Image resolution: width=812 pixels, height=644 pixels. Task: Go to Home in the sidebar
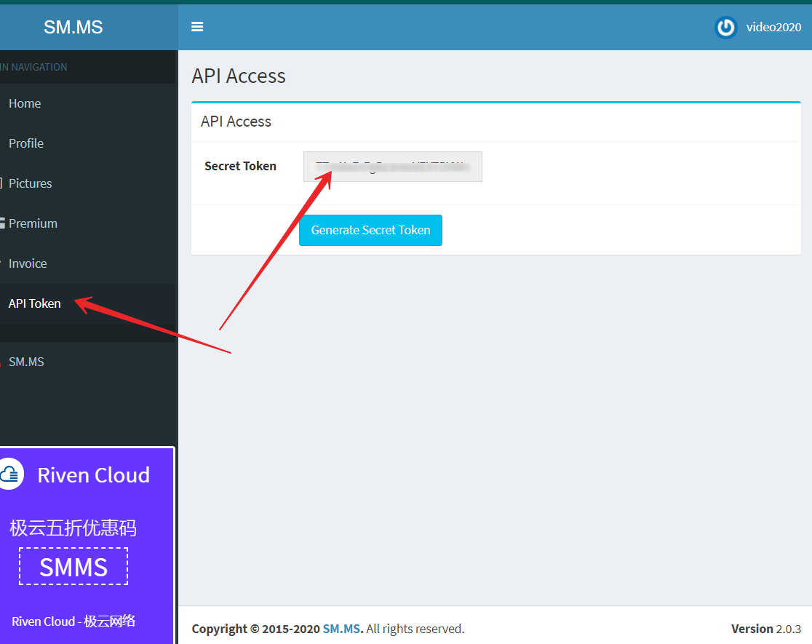click(25, 103)
